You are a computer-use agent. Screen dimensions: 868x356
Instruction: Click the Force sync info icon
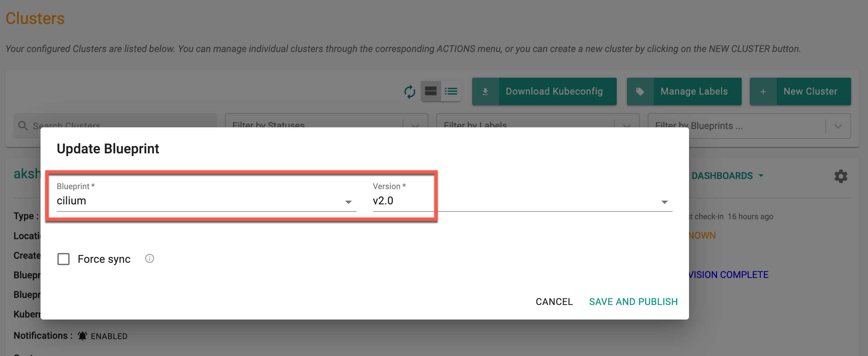pos(150,259)
